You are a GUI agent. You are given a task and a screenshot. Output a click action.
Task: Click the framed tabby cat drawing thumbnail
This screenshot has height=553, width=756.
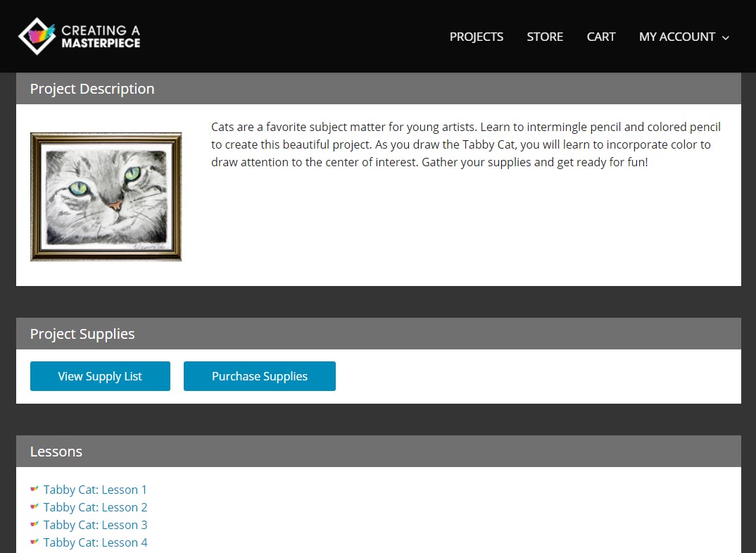coord(106,197)
